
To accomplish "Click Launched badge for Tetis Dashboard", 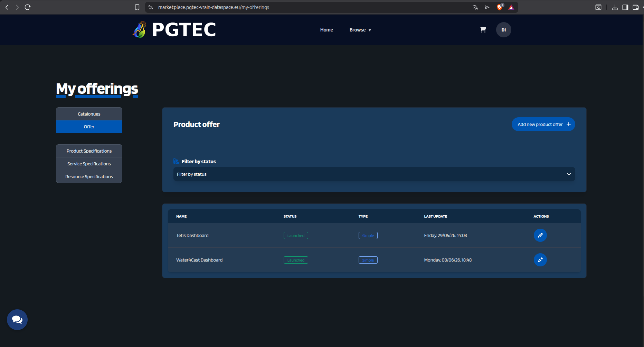I will click(x=296, y=235).
